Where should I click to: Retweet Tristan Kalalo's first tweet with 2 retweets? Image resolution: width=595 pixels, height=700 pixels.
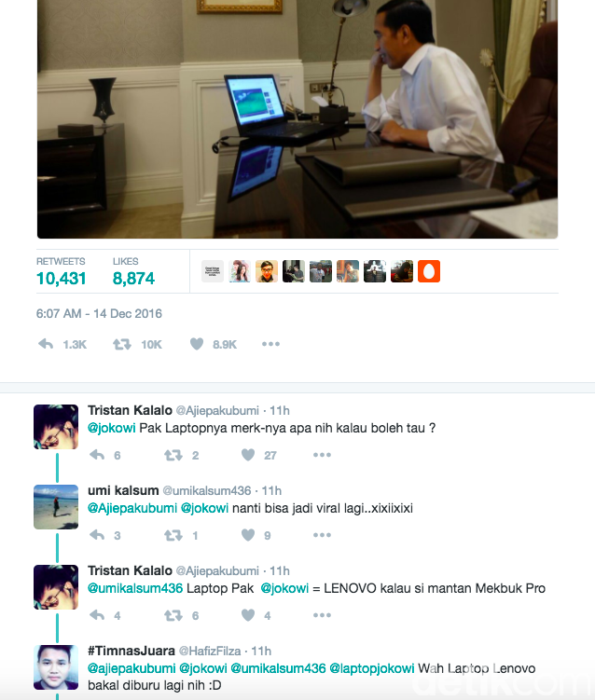click(173, 455)
